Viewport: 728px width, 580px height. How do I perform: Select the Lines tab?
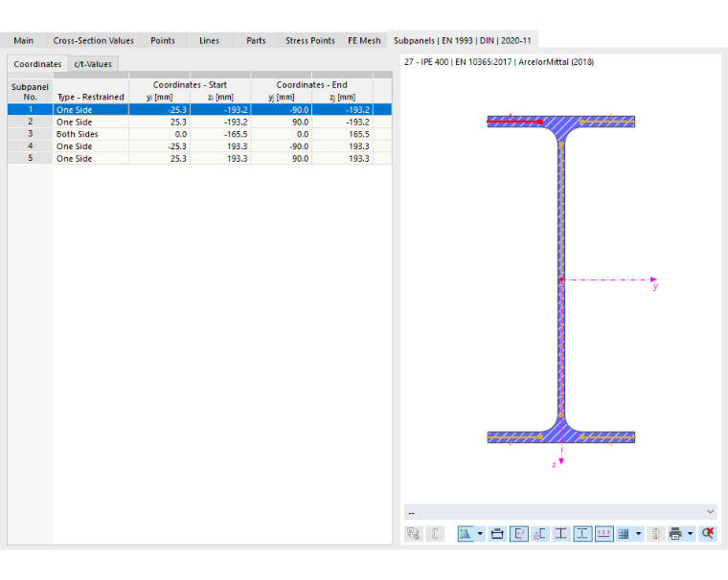coord(209,40)
